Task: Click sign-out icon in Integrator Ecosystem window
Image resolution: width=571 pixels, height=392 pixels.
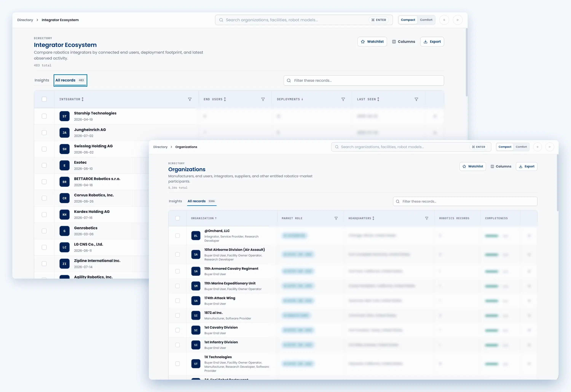Action: 458,20
